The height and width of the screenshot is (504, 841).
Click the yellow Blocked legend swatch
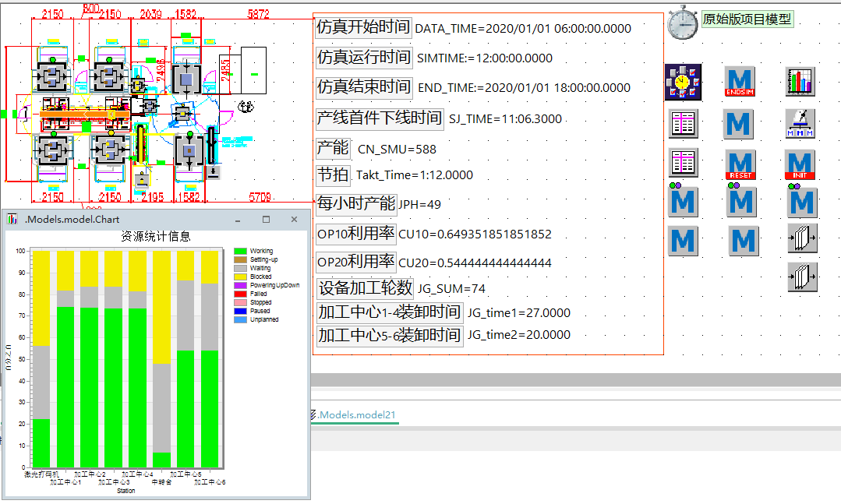pos(240,277)
